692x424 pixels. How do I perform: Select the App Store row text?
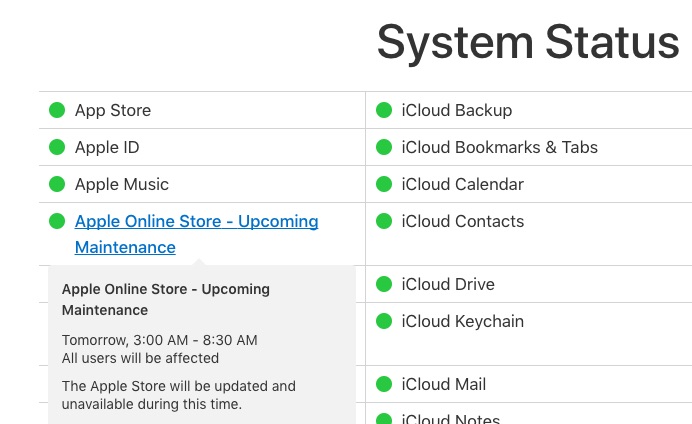coord(113,110)
